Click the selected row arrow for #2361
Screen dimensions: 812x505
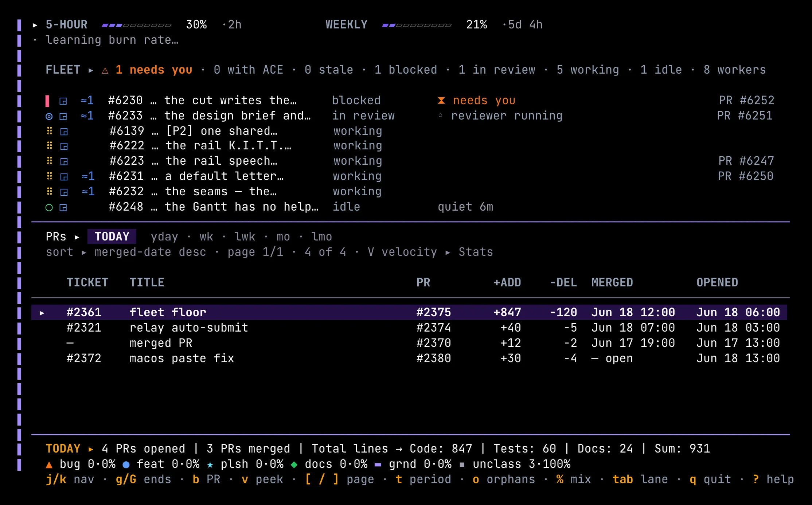pyautogui.click(x=42, y=313)
